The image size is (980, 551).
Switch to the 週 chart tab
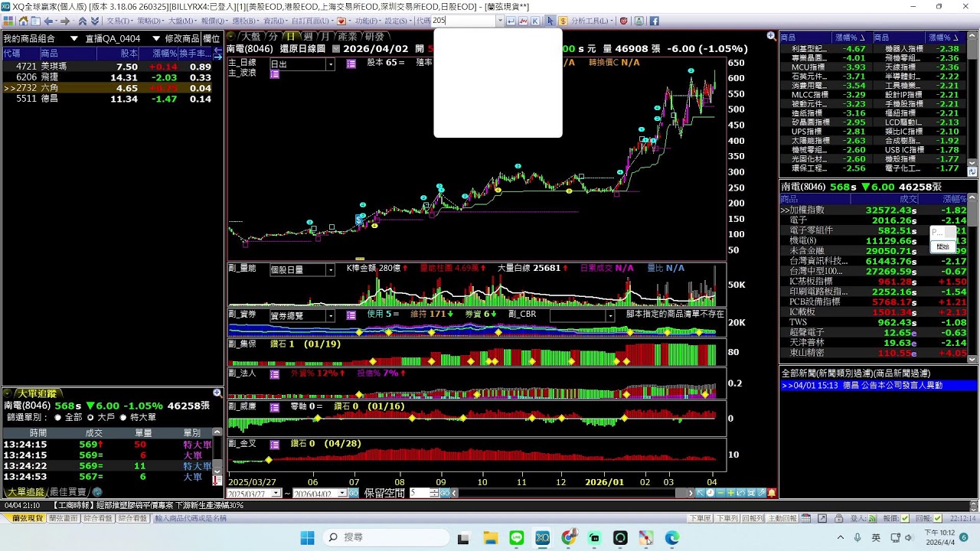point(308,36)
